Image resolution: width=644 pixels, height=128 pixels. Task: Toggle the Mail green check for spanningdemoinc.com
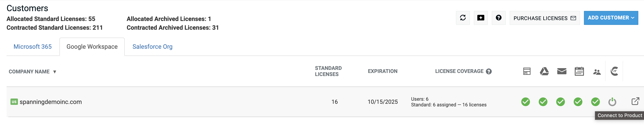tap(561, 102)
